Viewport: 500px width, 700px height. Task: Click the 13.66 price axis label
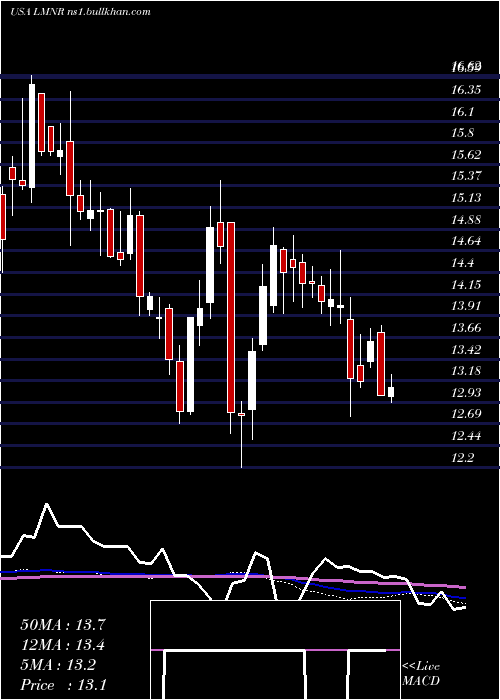[x=466, y=328]
